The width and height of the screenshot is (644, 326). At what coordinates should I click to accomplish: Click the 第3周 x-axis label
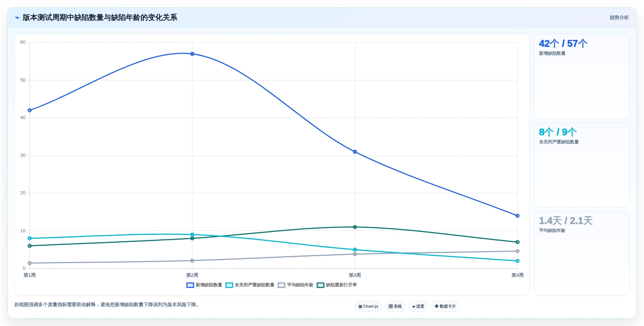click(355, 275)
